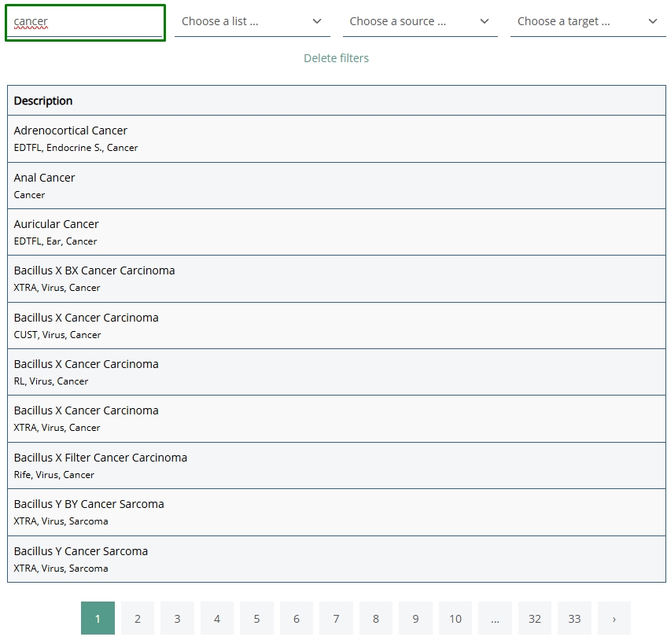Jump to last page 33

coord(574,619)
